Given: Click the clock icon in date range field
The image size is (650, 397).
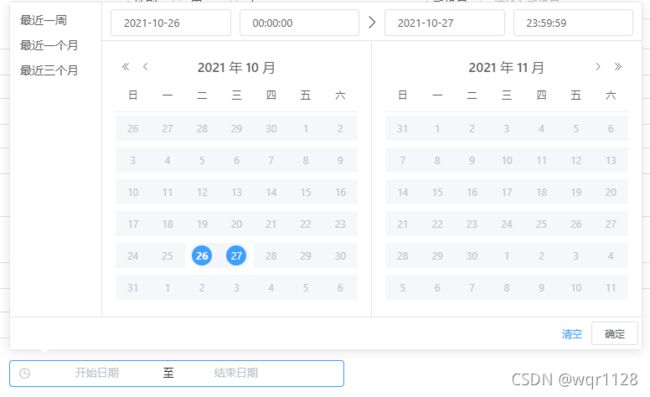Looking at the screenshot, I should [x=25, y=373].
